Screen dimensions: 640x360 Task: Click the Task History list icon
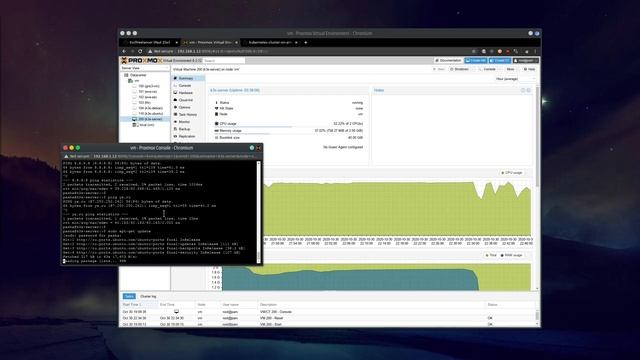tap(176, 115)
